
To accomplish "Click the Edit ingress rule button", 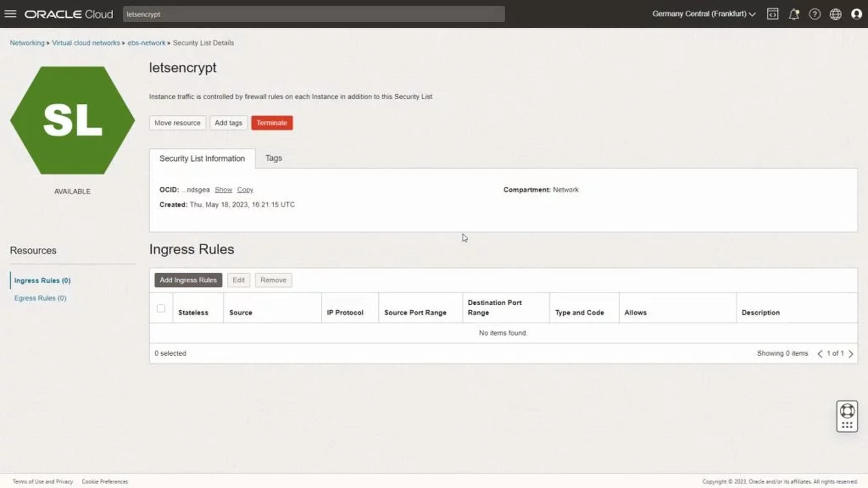I will [x=238, y=280].
